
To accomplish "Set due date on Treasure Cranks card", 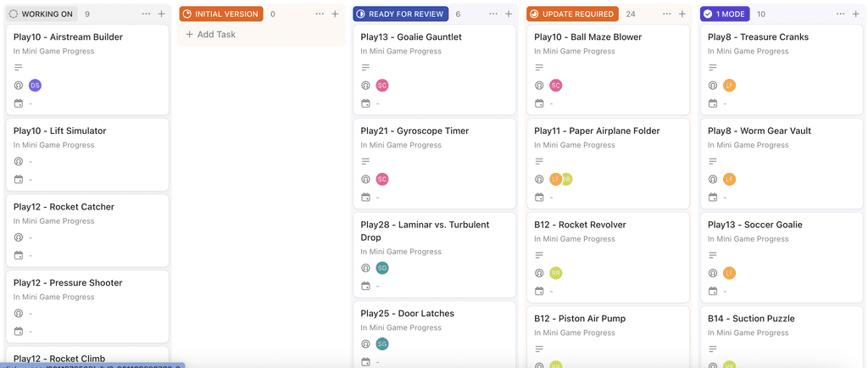I will coord(713,103).
